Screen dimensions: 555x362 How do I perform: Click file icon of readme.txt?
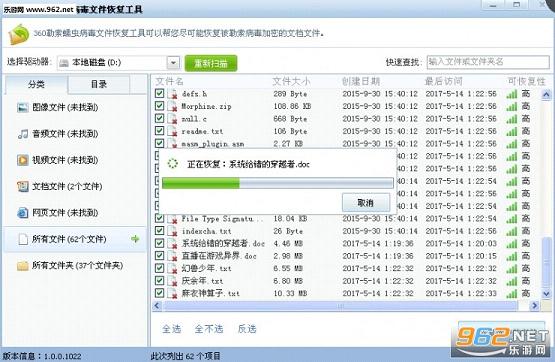[173, 131]
